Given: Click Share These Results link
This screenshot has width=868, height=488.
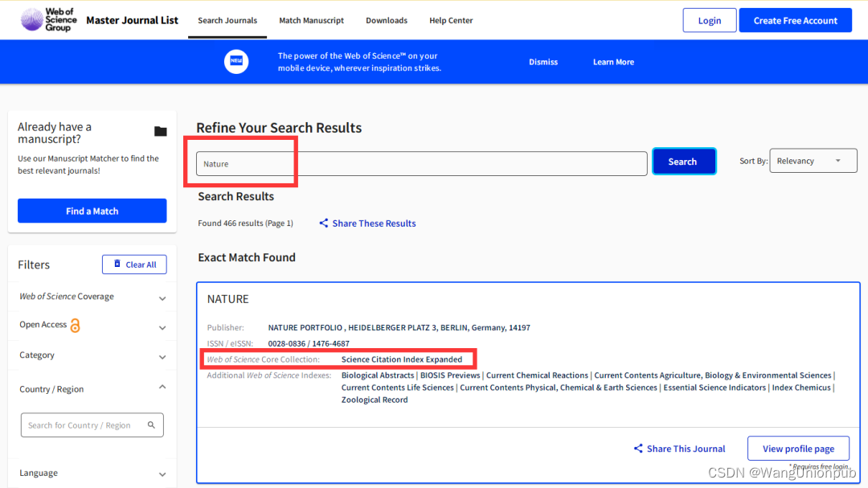Looking at the screenshot, I should pos(374,223).
